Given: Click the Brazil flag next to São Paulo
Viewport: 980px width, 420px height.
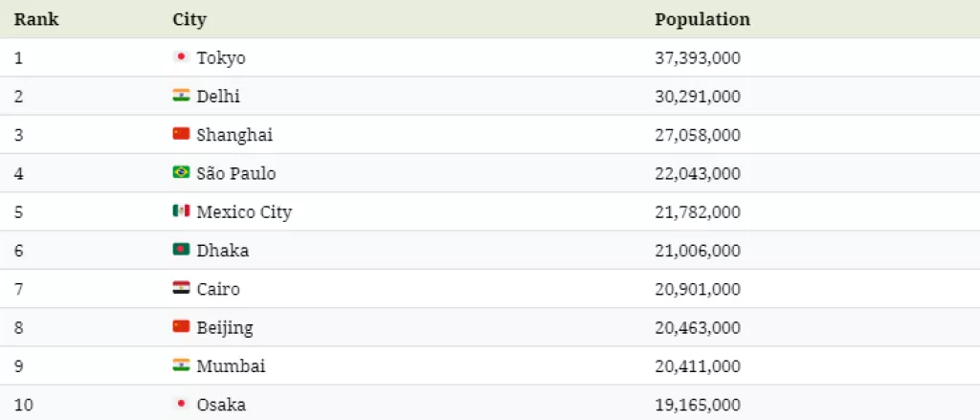Looking at the screenshot, I should pos(181,173).
